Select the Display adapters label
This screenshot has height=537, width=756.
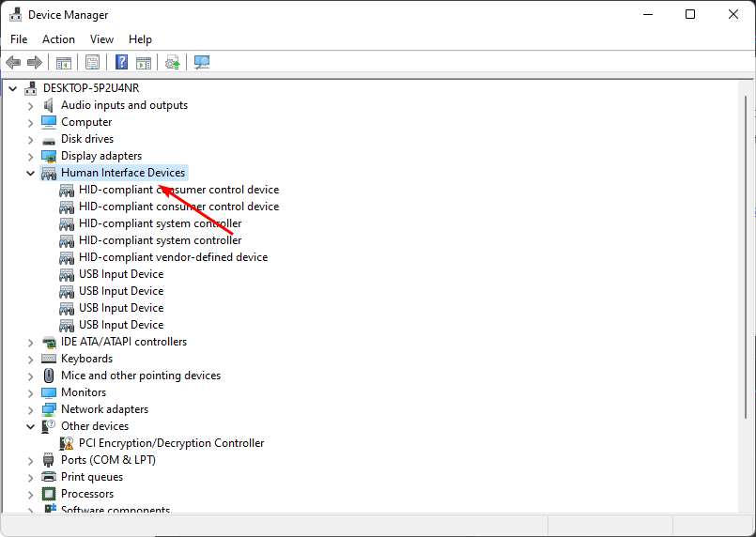pyautogui.click(x=101, y=156)
